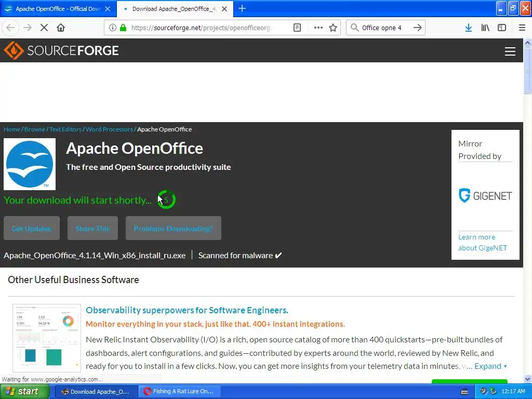Select the Download Apache_OpenOffice tab
532x399 pixels.
pyautogui.click(x=175, y=9)
